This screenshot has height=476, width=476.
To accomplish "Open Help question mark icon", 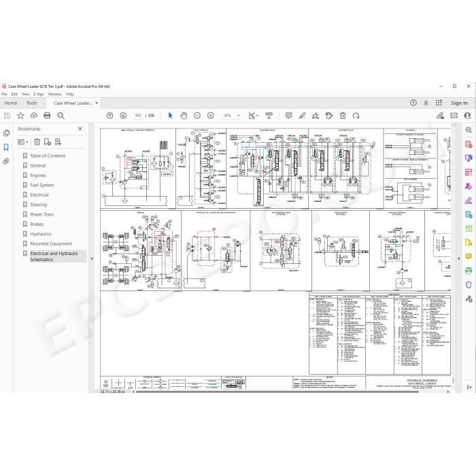I will [413, 103].
